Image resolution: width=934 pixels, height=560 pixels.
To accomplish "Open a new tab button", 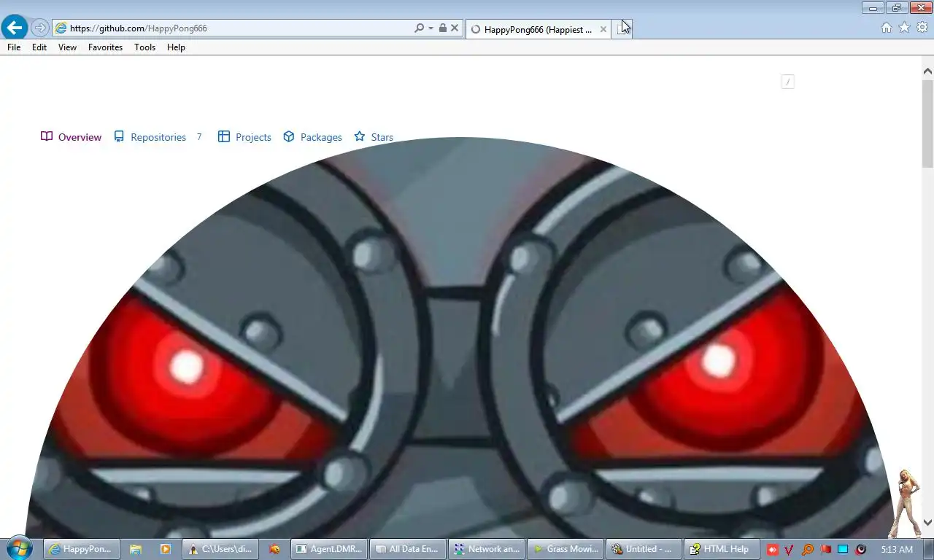I will pos(622,29).
